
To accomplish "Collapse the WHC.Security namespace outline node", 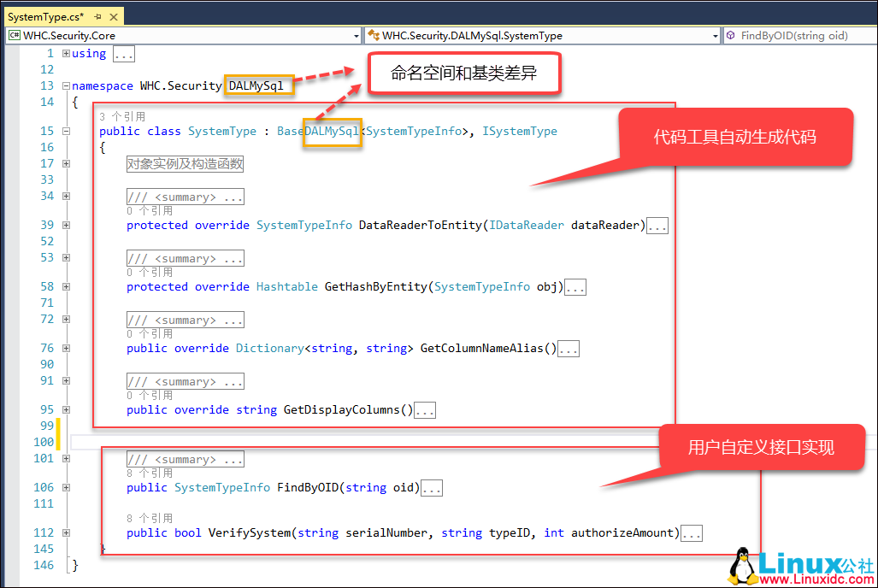I will [66, 85].
